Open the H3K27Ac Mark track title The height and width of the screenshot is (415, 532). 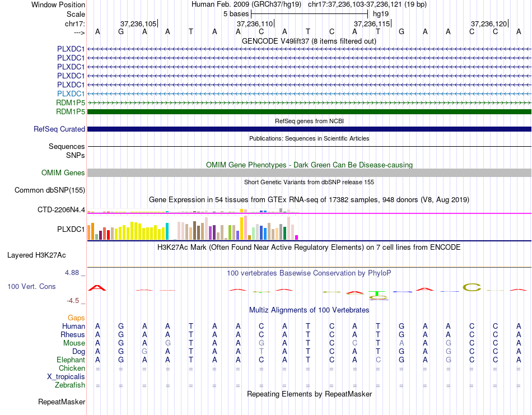click(309, 247)
